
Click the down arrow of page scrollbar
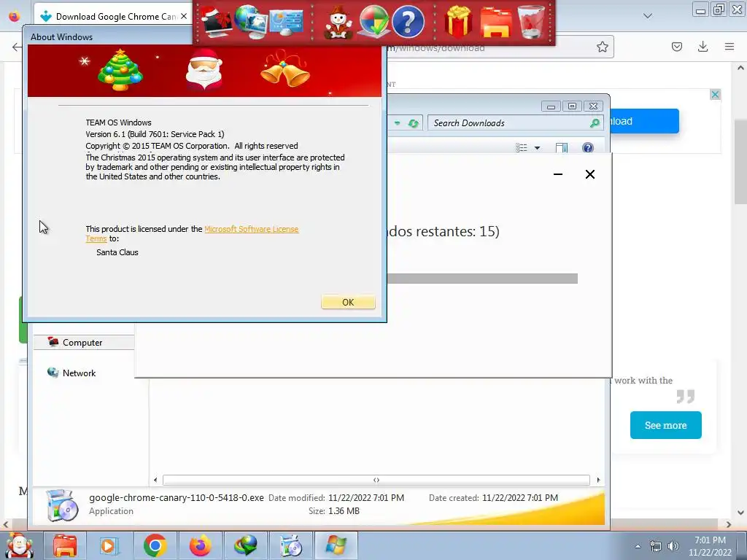740,513
